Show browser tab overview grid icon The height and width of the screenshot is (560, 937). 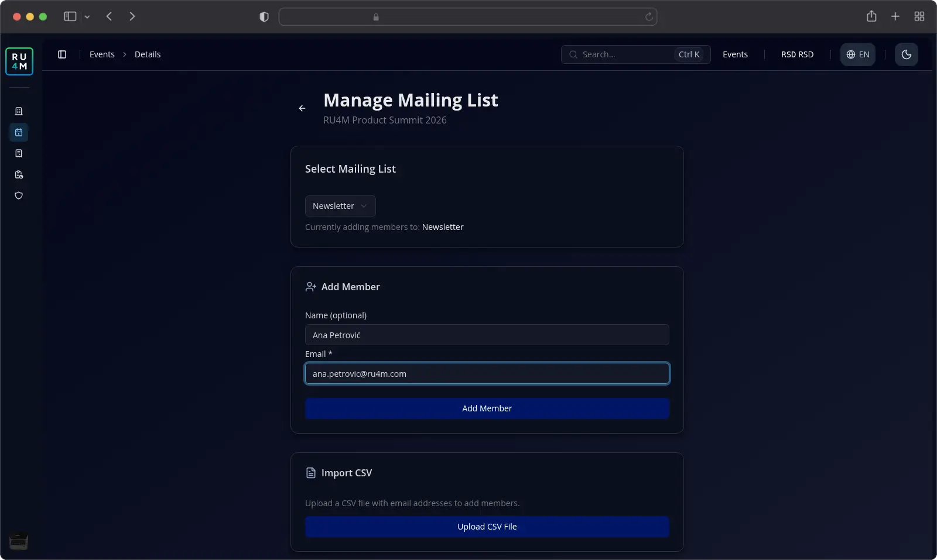tap(919, 16)
